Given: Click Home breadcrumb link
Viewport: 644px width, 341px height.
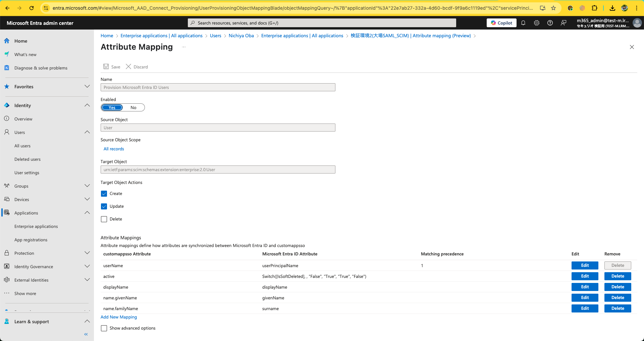Looking at the screenshot, I should click(107, 36).
